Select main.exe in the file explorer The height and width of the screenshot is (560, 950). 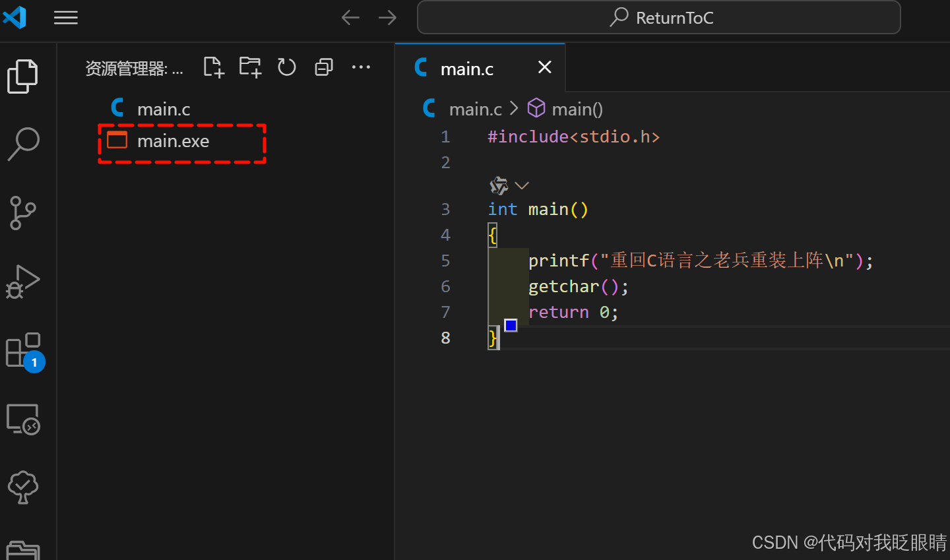coord(226,141)
